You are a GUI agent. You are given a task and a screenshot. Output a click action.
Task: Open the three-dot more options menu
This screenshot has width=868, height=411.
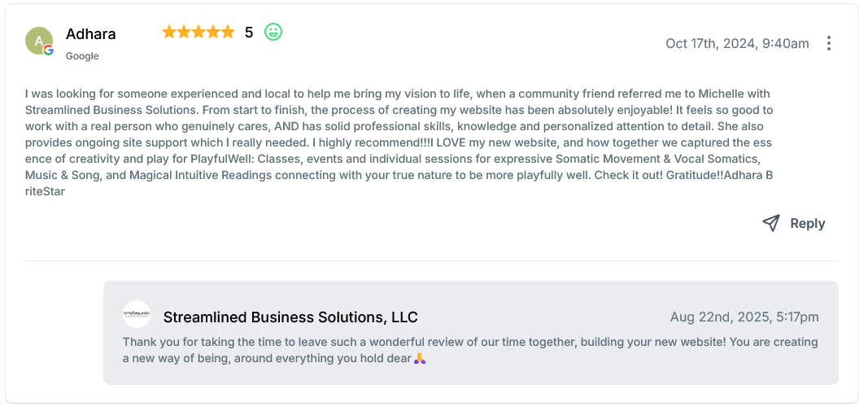pyautogui.click(x=828, y=43)
